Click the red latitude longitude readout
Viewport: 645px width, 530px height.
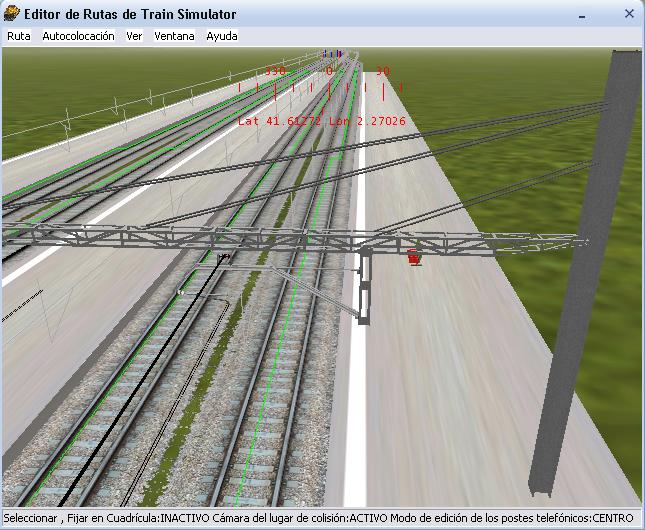[321, 121]
